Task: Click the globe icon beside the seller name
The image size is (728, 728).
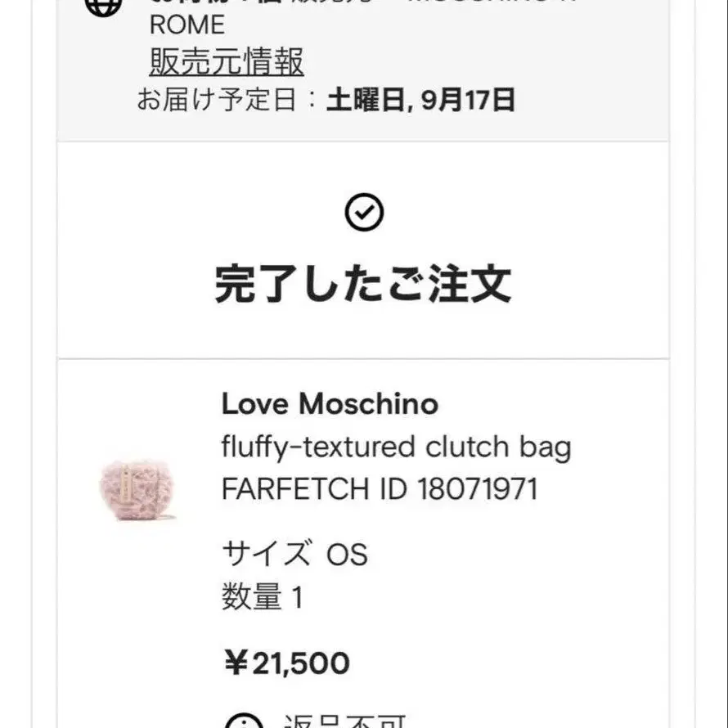Action: pyautogui.click(x=104, y=7)
